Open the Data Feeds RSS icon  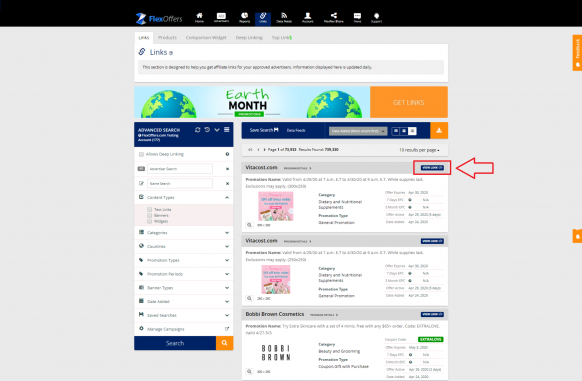coord(284,17)
